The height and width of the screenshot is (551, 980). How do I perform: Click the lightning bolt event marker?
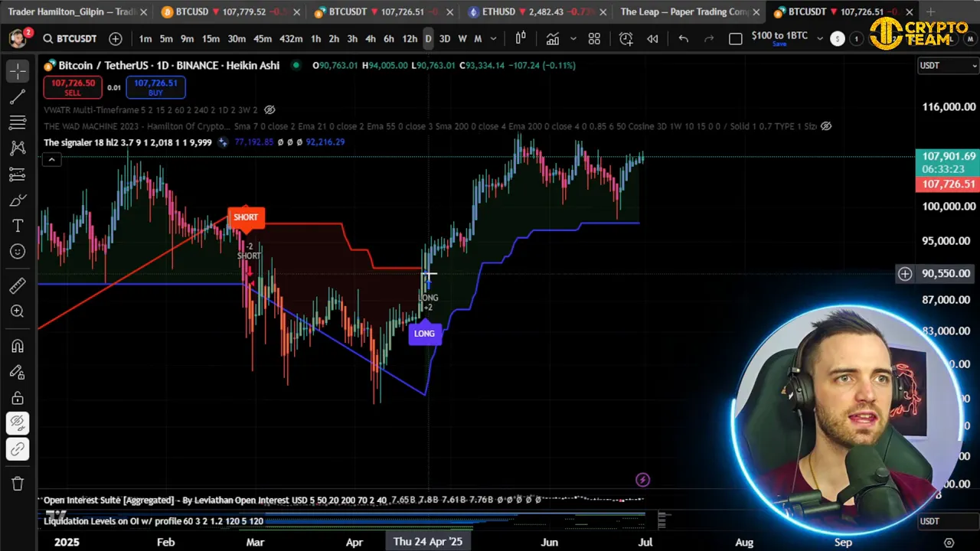click(x=642, y=480)
